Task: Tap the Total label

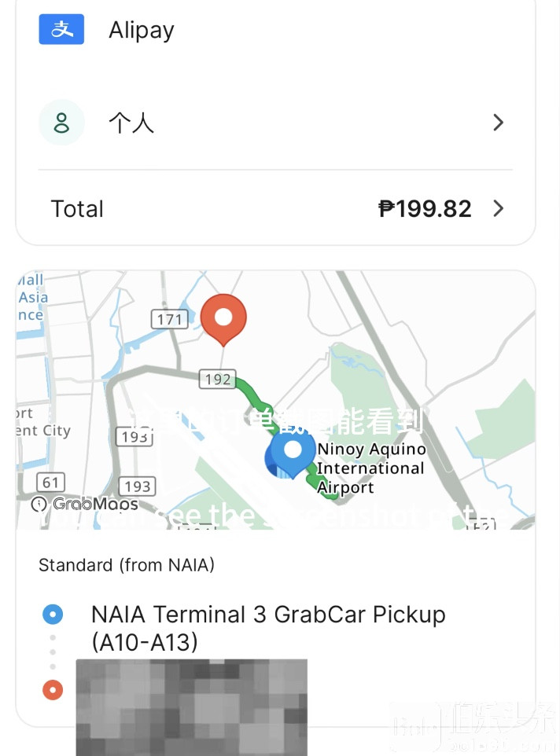Action: [77, 208]
